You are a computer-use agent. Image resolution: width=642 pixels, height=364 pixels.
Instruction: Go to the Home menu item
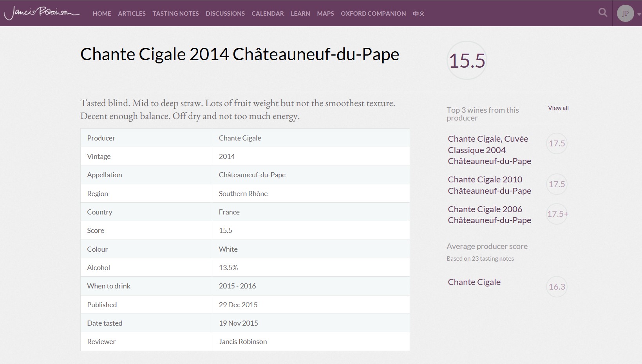coord(102,13)
